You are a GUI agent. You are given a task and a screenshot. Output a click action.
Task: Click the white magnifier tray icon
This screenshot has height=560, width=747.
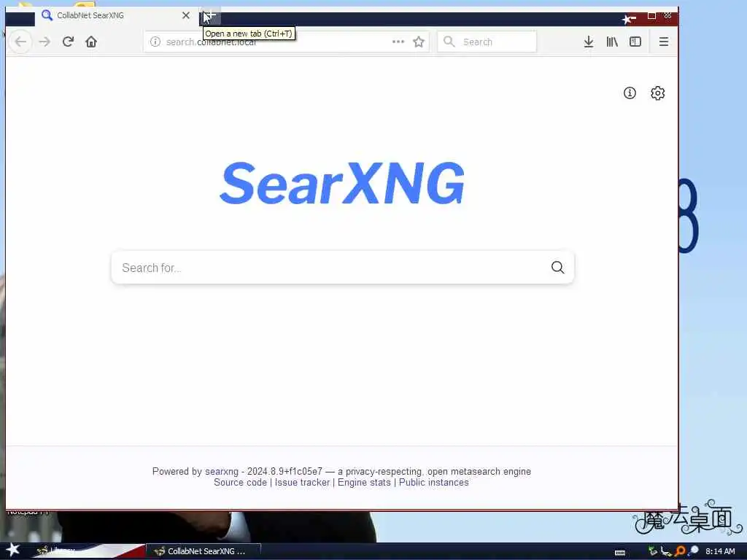click(694, 551)
